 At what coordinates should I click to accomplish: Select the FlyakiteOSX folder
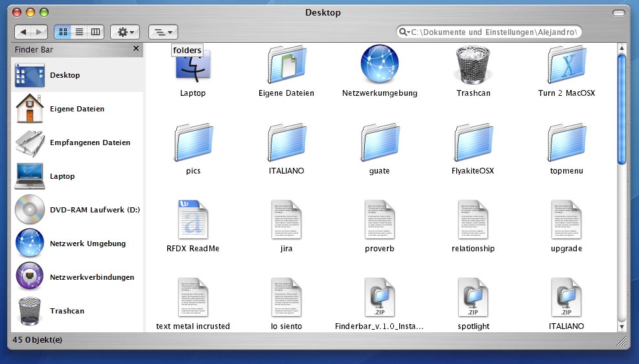click(473, 142)
